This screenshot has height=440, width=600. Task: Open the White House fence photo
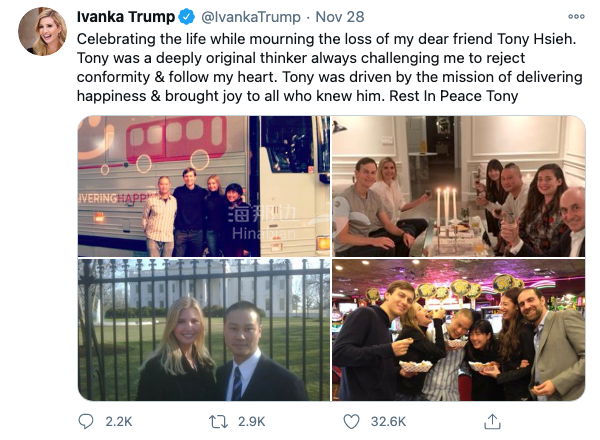click(204, 330)
